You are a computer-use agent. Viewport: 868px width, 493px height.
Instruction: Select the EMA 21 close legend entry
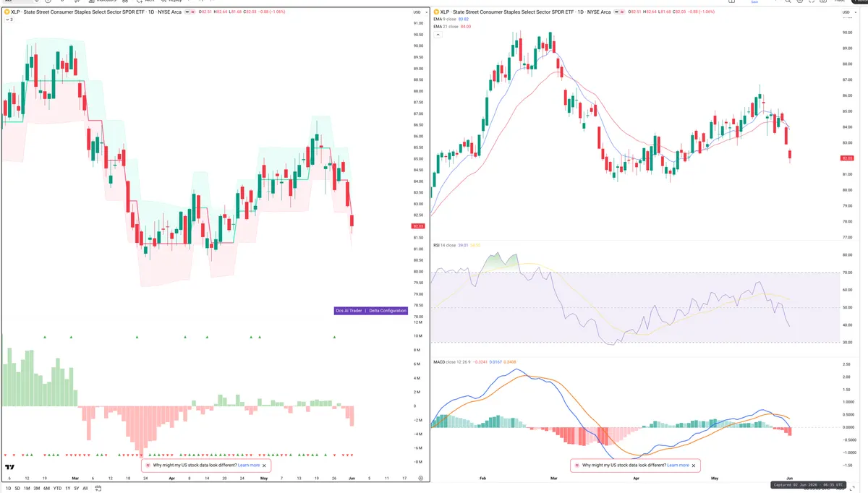coord(446,27)
